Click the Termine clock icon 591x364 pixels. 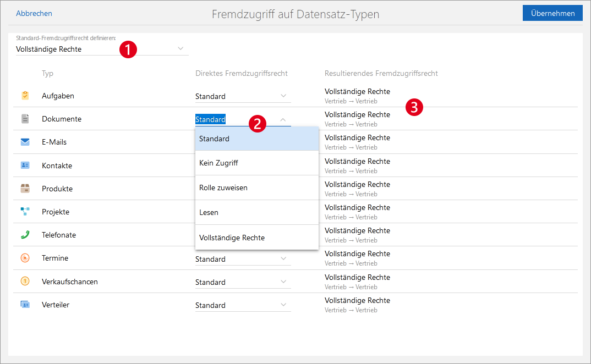(25, 258)
